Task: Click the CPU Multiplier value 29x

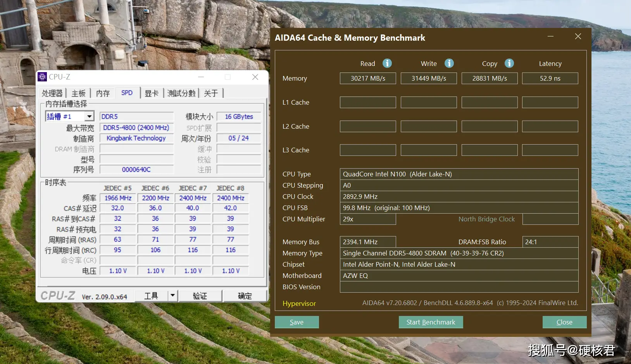Action: (368, 219)
